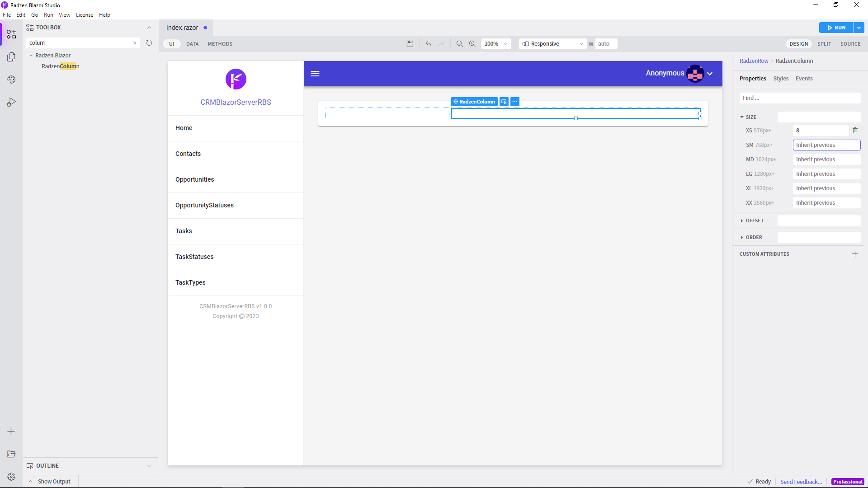Open the Edit menu

pyautogui.click(x=21, y=15)
